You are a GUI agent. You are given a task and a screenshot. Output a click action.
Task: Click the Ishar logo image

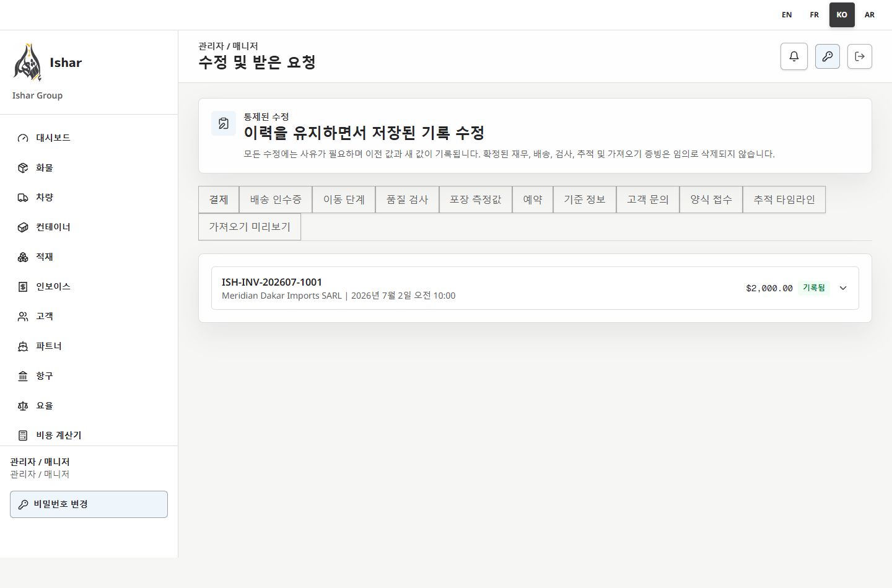(x=27, y=63)
